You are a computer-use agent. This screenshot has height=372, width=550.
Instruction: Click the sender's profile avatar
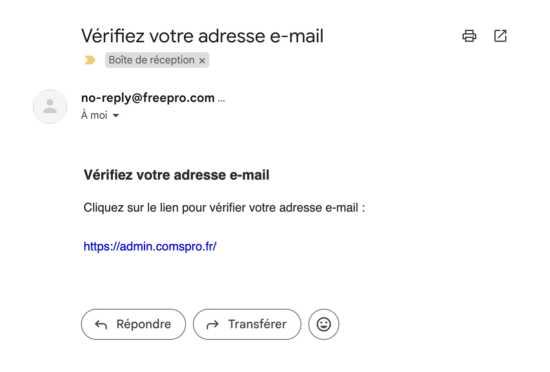[50, 106]
